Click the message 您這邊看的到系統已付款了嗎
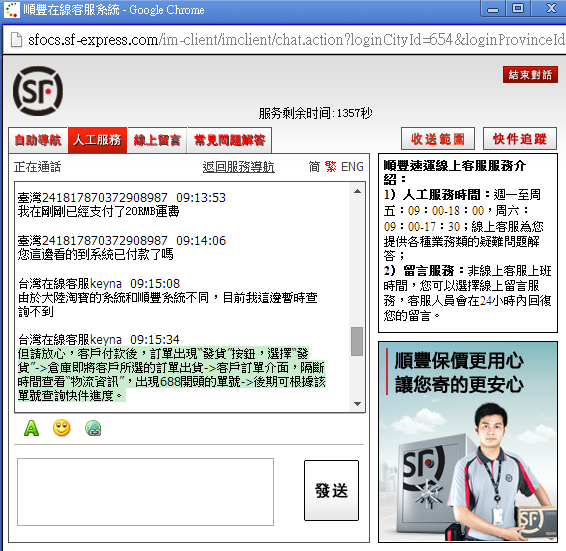This screenshot has width=566, height=551. pyautogui.click(x=96, y=254)
